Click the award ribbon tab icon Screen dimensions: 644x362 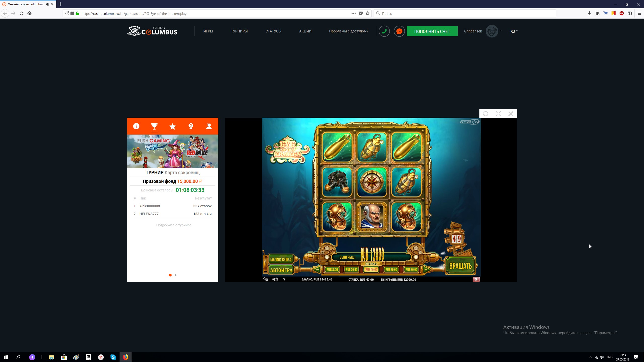point(191,126)
